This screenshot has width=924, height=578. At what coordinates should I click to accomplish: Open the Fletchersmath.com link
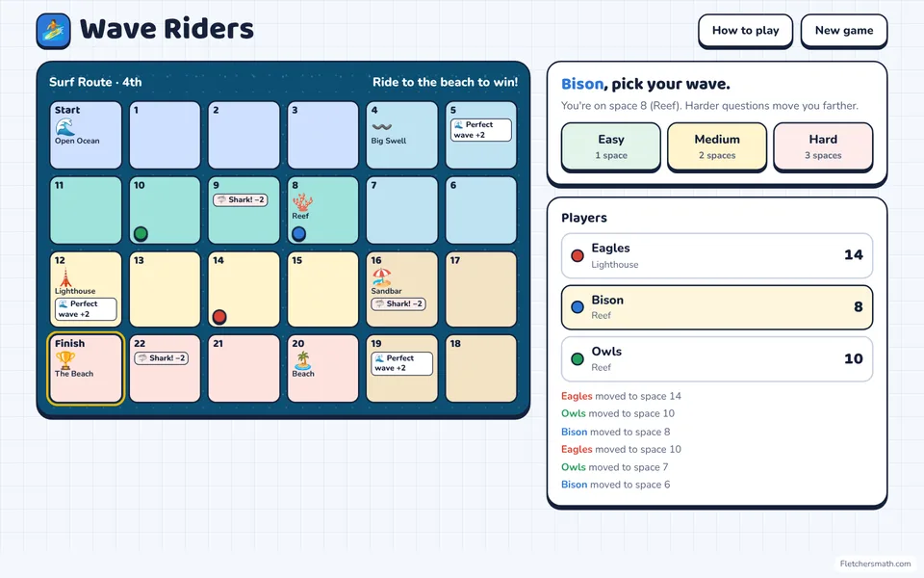875,564
